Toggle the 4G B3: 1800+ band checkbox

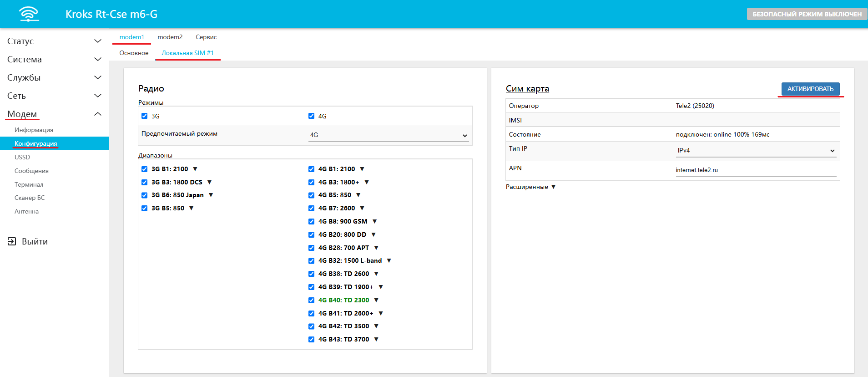pyautogui.click(x=312, y=182)
